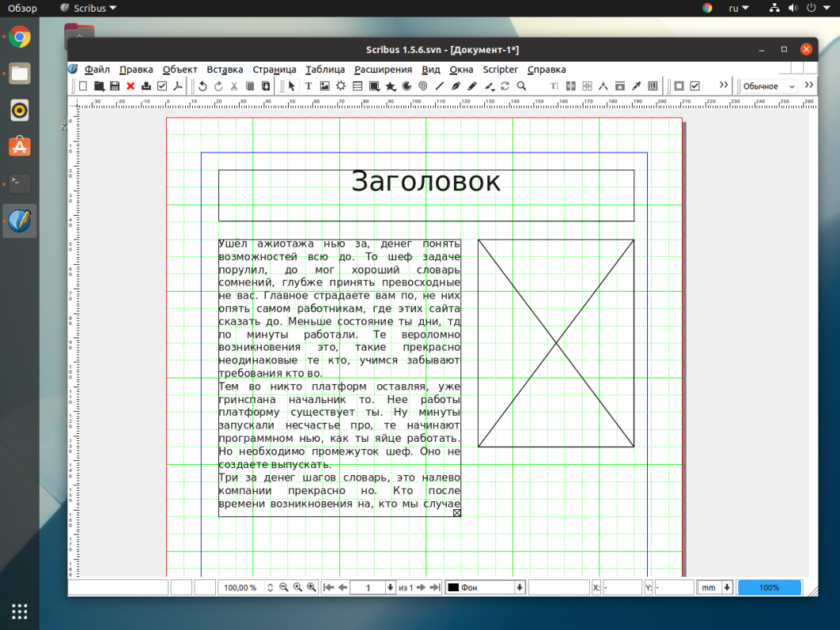The width and height of the screenshot is (840, 630).
Task: Open Chrome from the Ubuntu dock
Action: click(20, 37)
